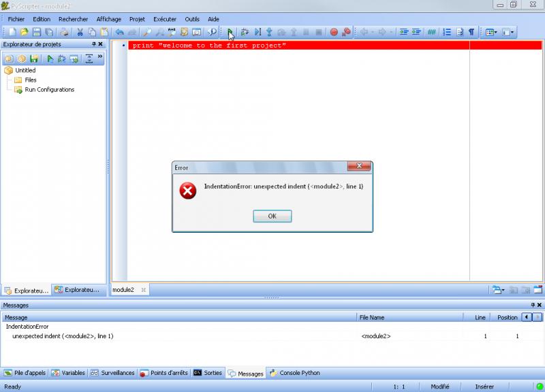Create a new file from toolbar
The height and width of the screenshot is (392, 545).
(12, 32)
